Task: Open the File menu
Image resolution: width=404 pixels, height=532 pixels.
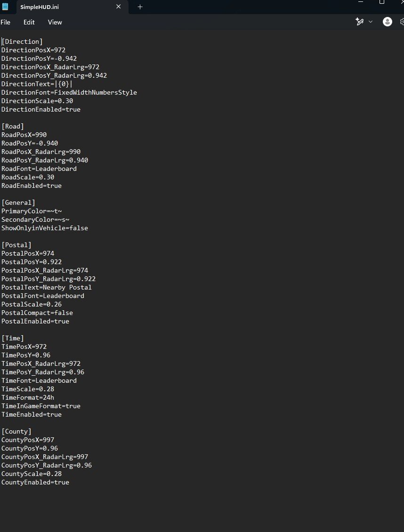Action: click(6, 22)
